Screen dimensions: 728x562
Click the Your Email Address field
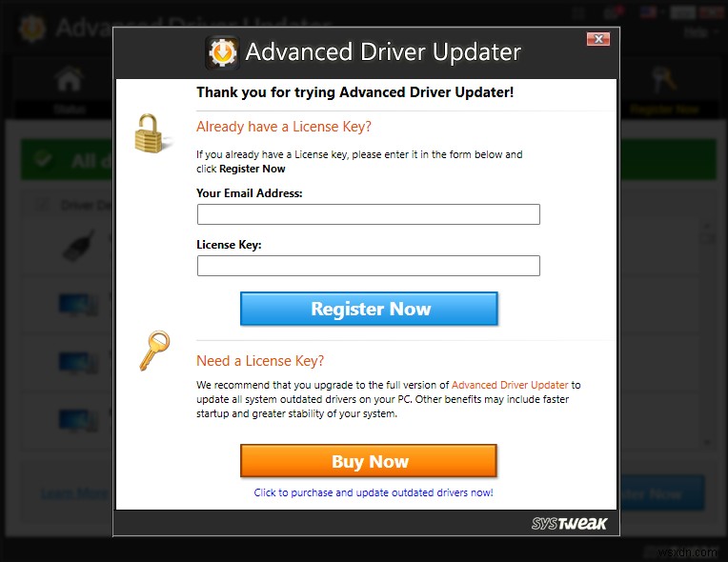368,214
